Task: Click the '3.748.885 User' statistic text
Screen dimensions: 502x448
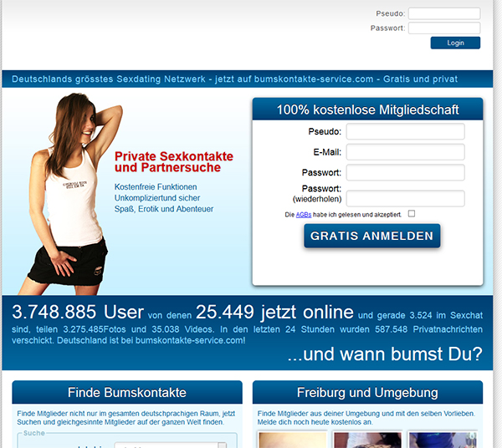Action: (78, 312)
